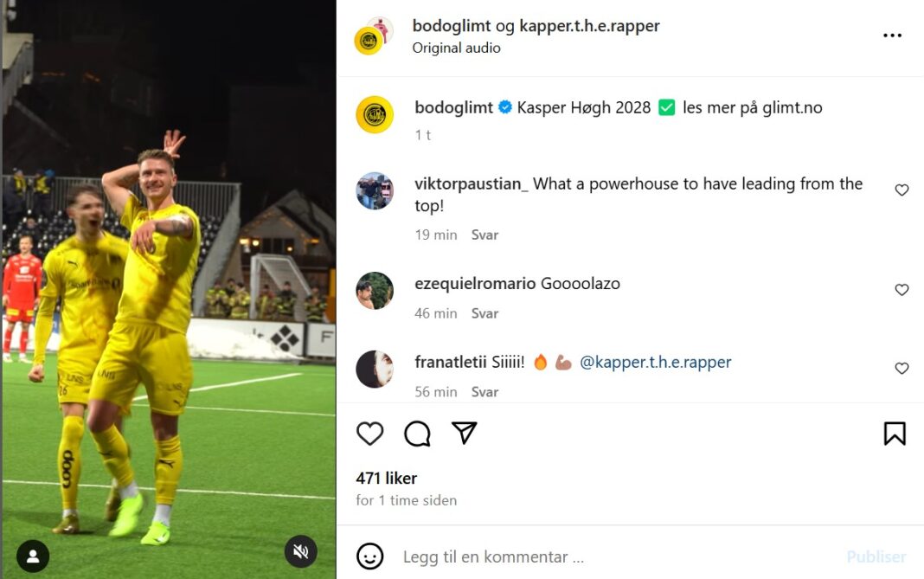Image resolution: width=924 pixels, height=579 pixels.
Task: Share the post via the paper plane icon
Action: 465,433
